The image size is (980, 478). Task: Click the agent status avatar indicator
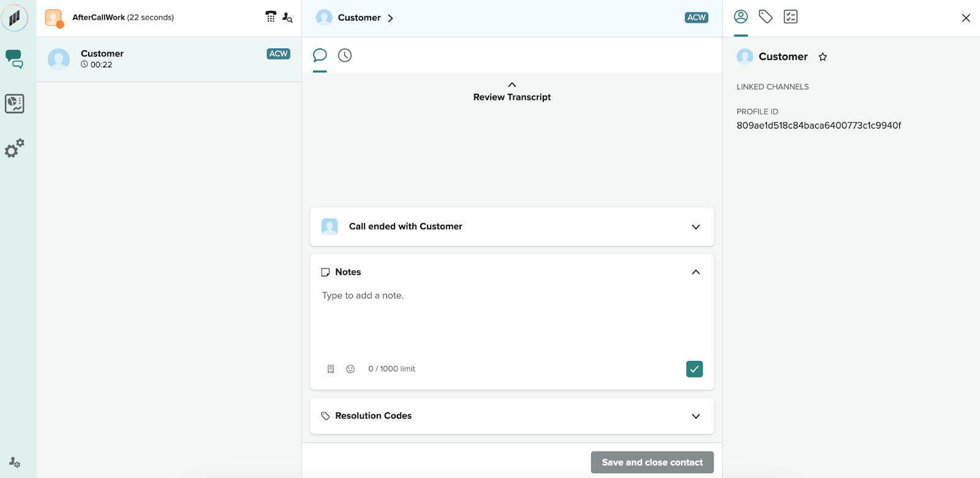click(x=54, y=18)
